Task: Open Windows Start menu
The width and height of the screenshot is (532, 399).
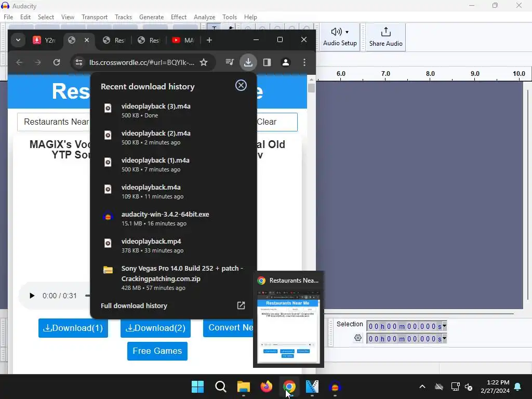Action: (197, 387)
